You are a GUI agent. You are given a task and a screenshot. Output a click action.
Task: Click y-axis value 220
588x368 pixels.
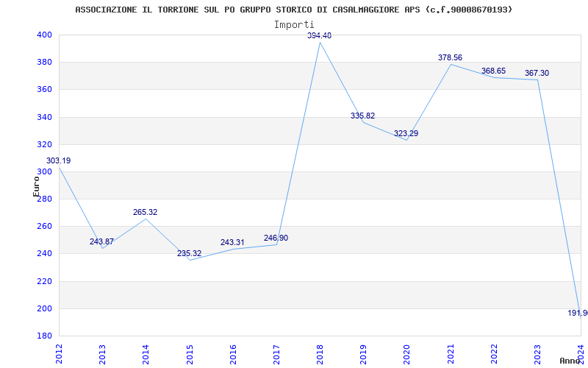[x=44, y=281]
